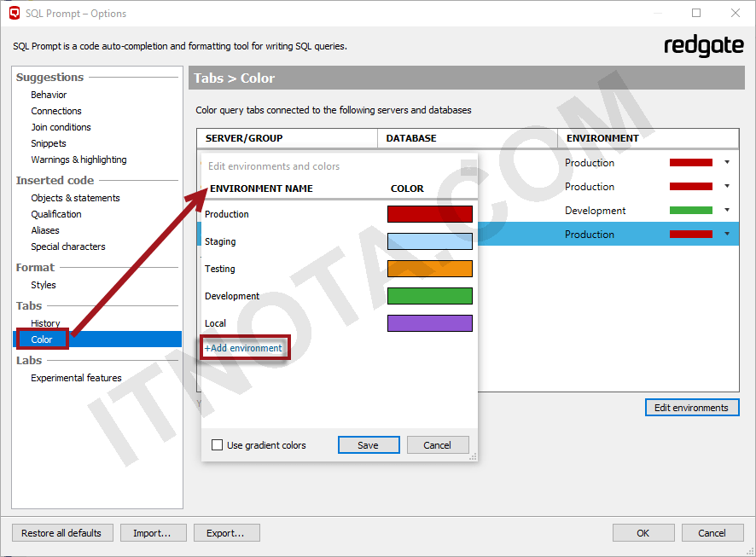The height and width of the screenshot is (557, 756).
Task: Select the purple Local color swatch
Action: pos(429,323)
